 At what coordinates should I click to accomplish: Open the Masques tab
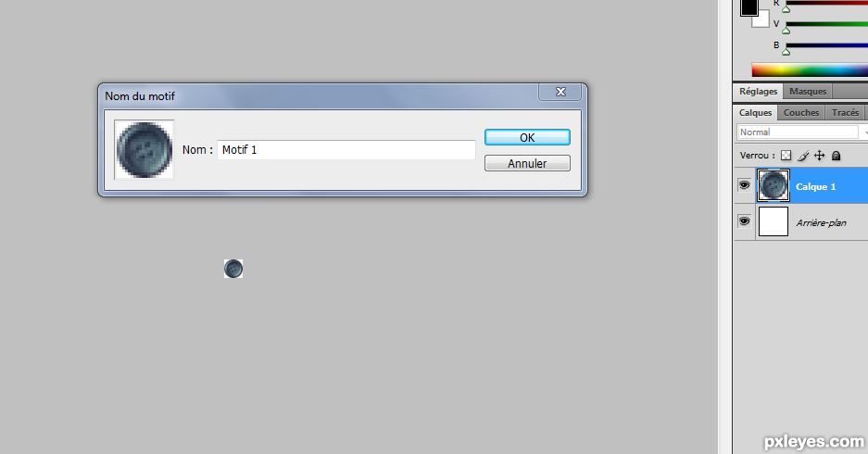tap(808, 92)
